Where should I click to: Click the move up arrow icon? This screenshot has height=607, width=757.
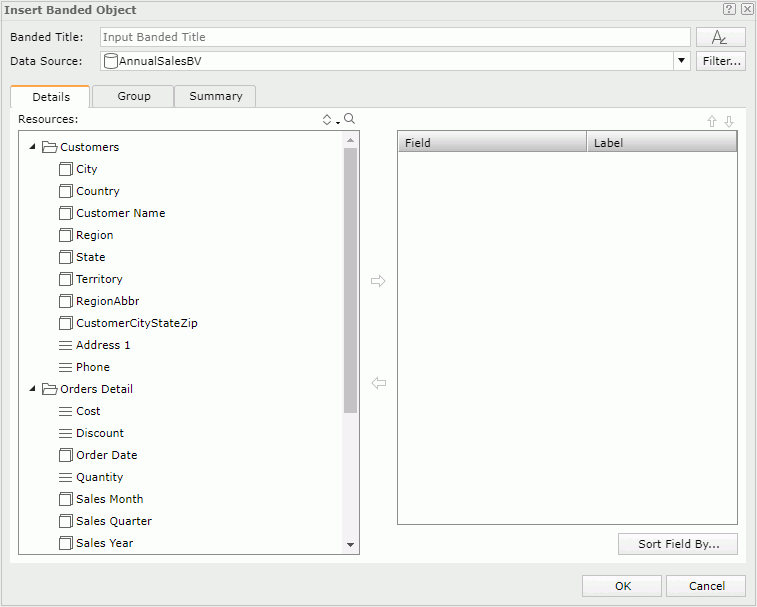tap(712, 121)
